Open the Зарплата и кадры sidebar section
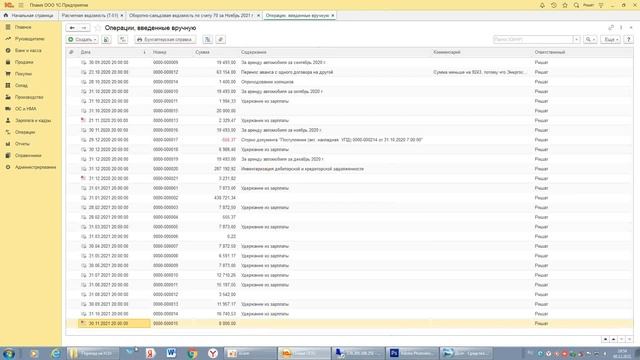 [33, 120]
